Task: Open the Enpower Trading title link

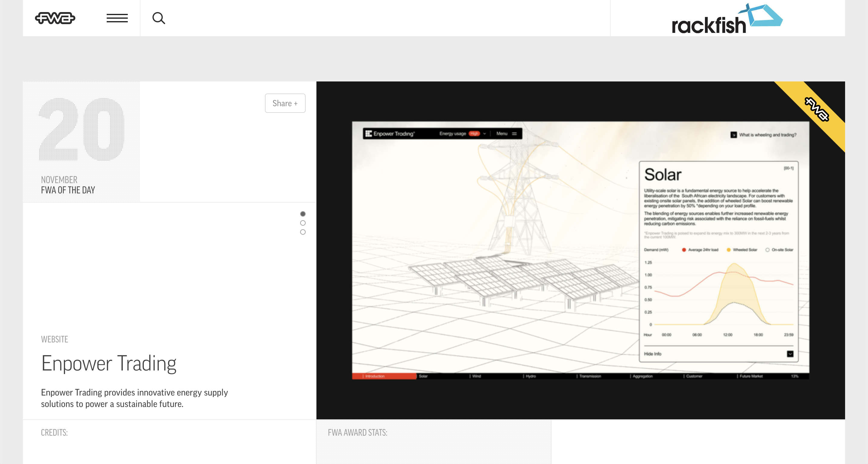Action: (x=108, y=364)
